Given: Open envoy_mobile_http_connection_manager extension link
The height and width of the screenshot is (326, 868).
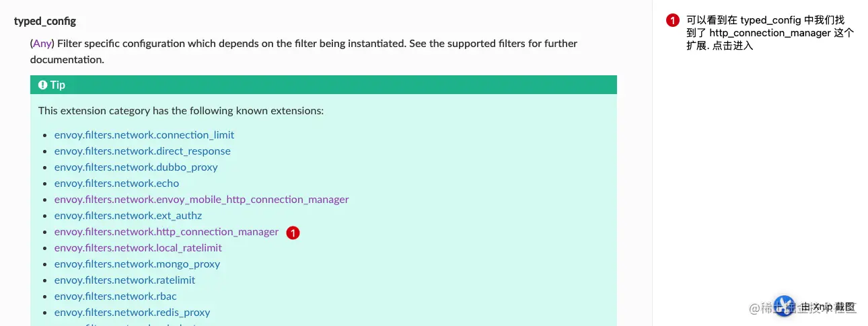Looking at the screenshot, I should coord(202,199).
